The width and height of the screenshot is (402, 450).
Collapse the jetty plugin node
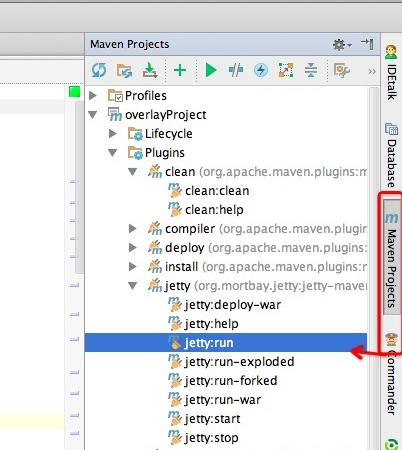[x=133, y=286]
